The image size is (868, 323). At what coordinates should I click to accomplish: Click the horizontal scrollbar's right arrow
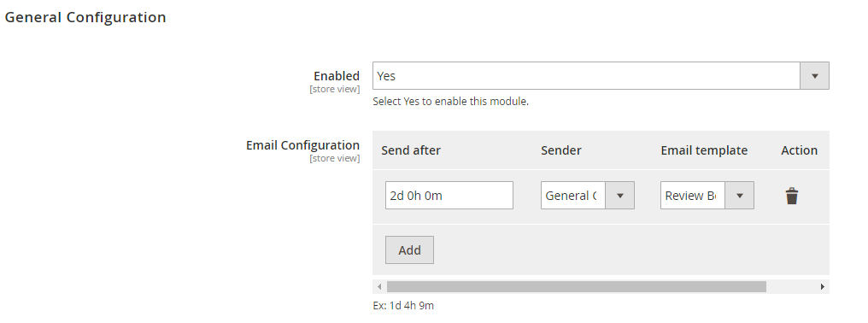point(823,286)
